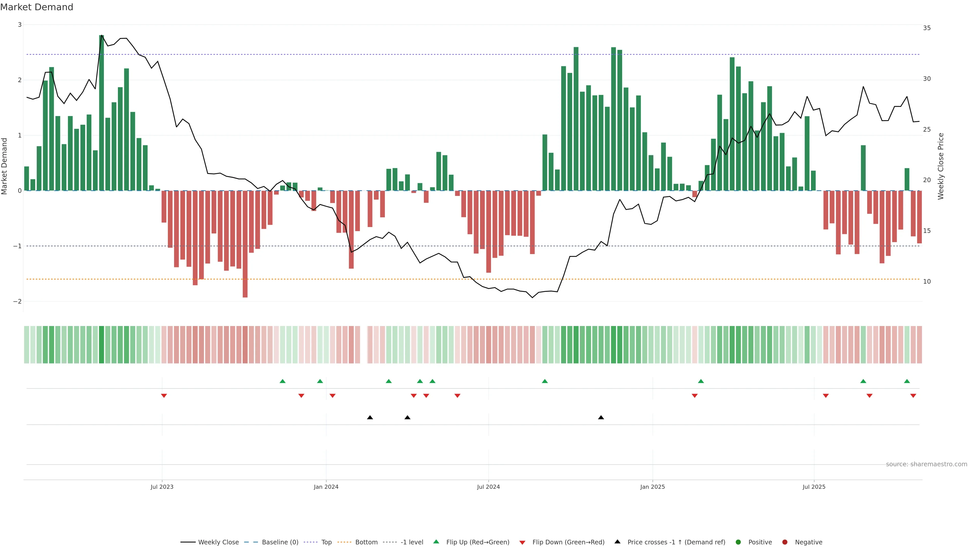980x551 pixels.
Task: Click the Market Demand chart title
Action: coord(36,7)
